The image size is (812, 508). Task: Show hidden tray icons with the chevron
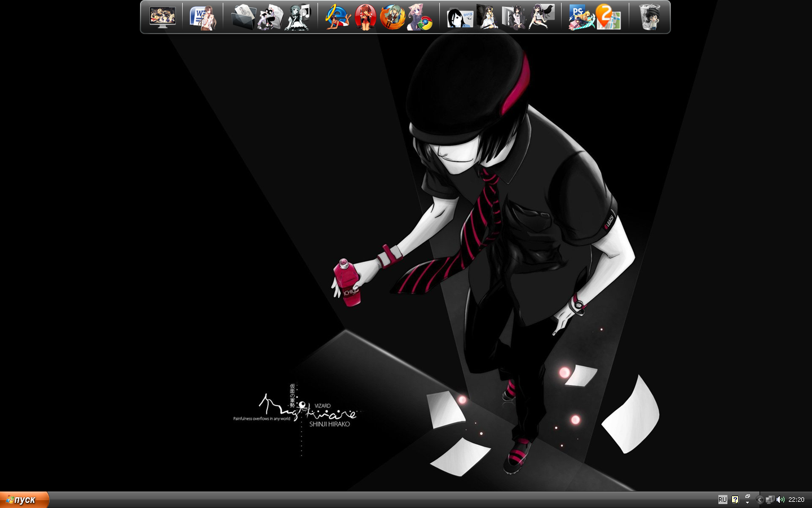760,500
